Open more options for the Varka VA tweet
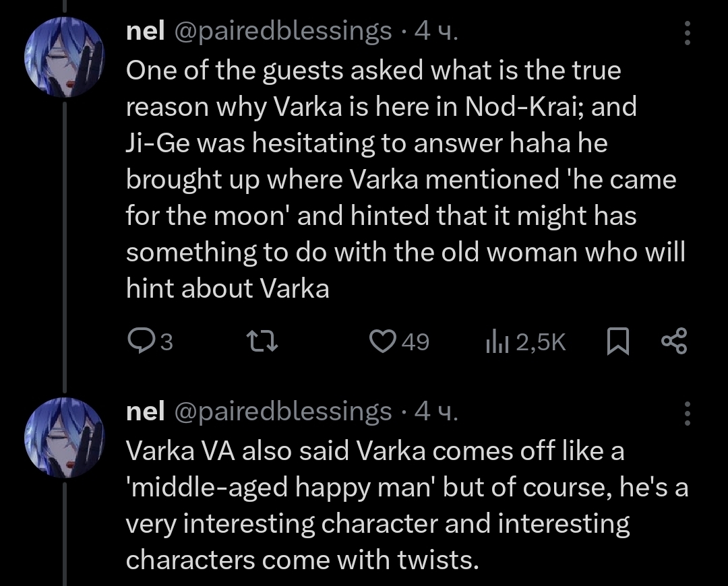 point(688,414)
